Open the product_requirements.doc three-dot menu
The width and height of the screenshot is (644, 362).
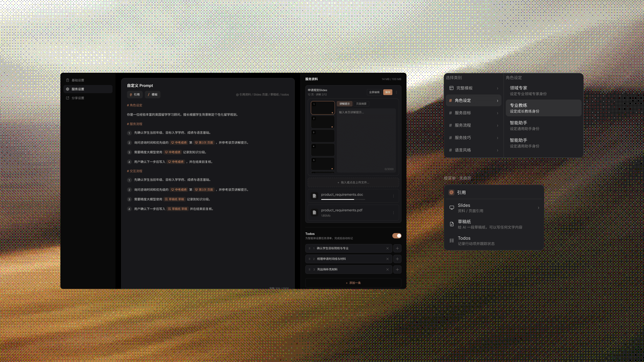coord(393,196)
